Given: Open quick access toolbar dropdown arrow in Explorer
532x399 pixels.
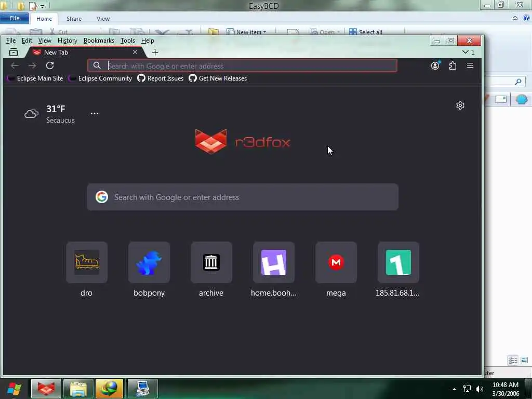Looking at the screenshot, I should (x=42, y=6).
